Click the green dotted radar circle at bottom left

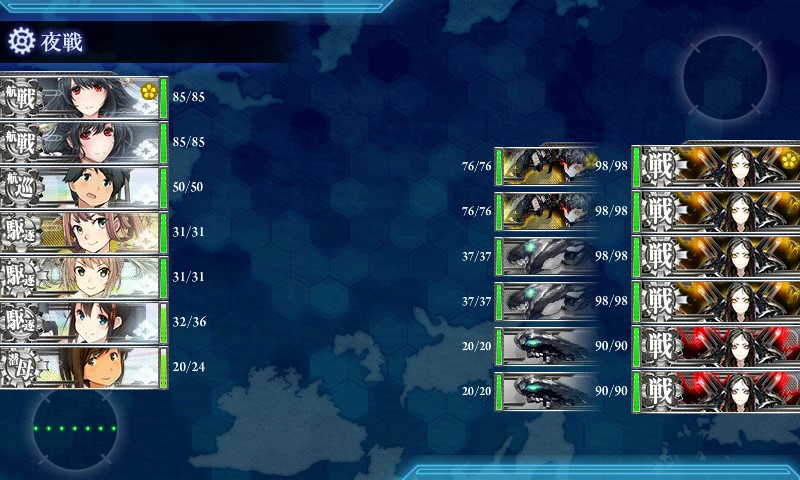[76, 428]
